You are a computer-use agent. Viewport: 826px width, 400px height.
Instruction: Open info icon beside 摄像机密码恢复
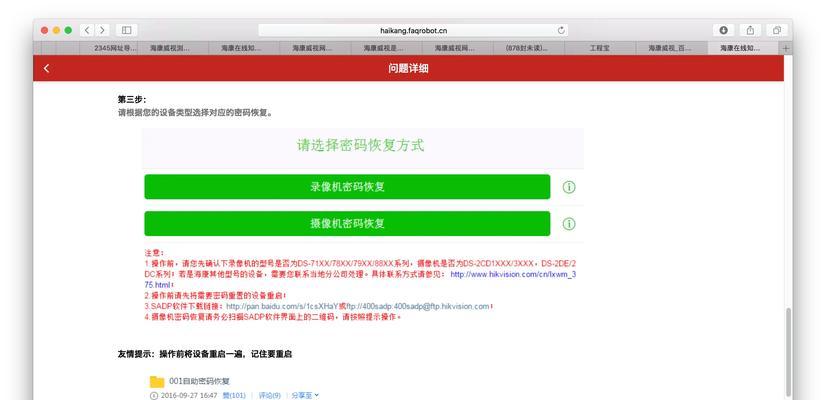[569, 224]
